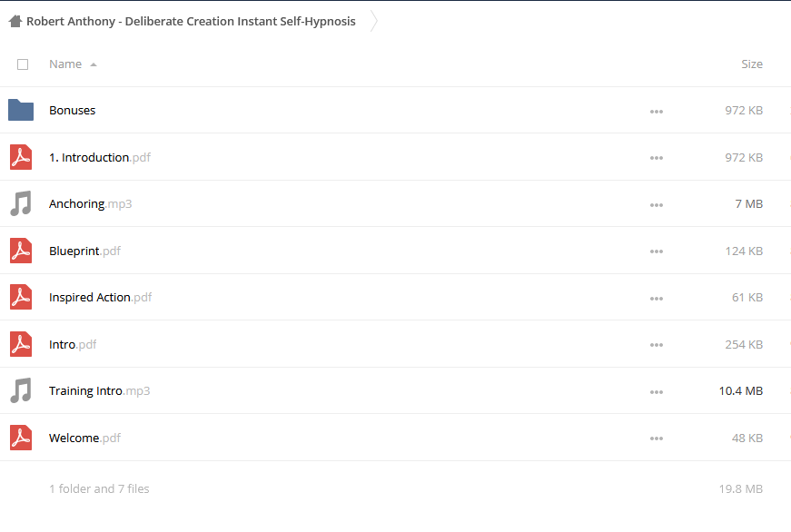Open the more-actions menu for Bonuses
Screen dimensions: 791x532
tap(657, 112)
